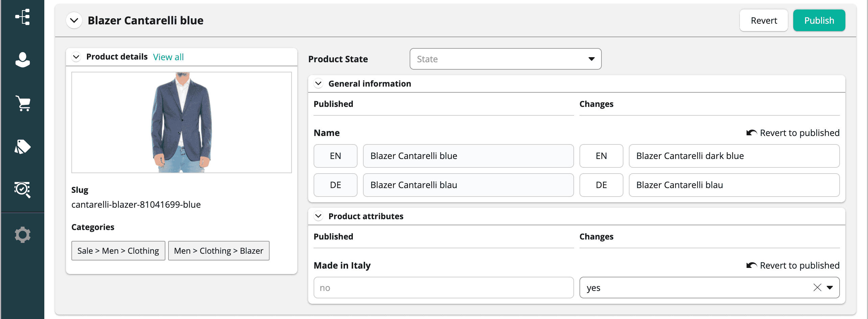Clear the Made in Italy value
The image size is (868, 319).
coord(817,288)
